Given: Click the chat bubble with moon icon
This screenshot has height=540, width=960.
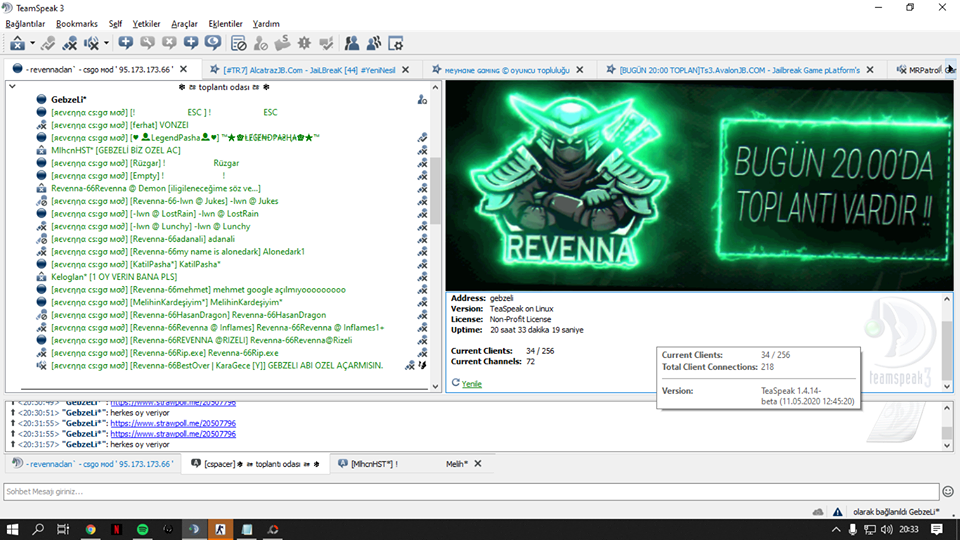Looking at the screenshot, I should [x=212, y=43].
